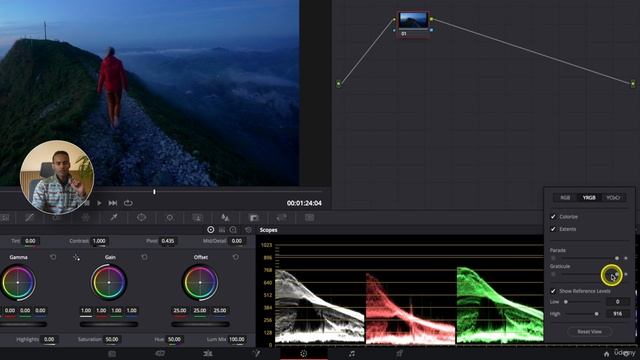
Task: Click the Offset color wheel center
Action: pos(200,282)
